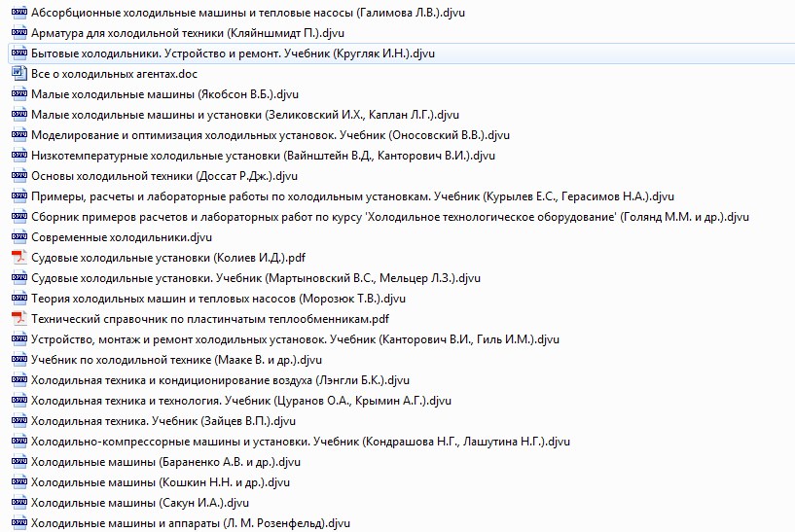Click the djvu icon beside Современные холодильники

(x=19, y=237)
